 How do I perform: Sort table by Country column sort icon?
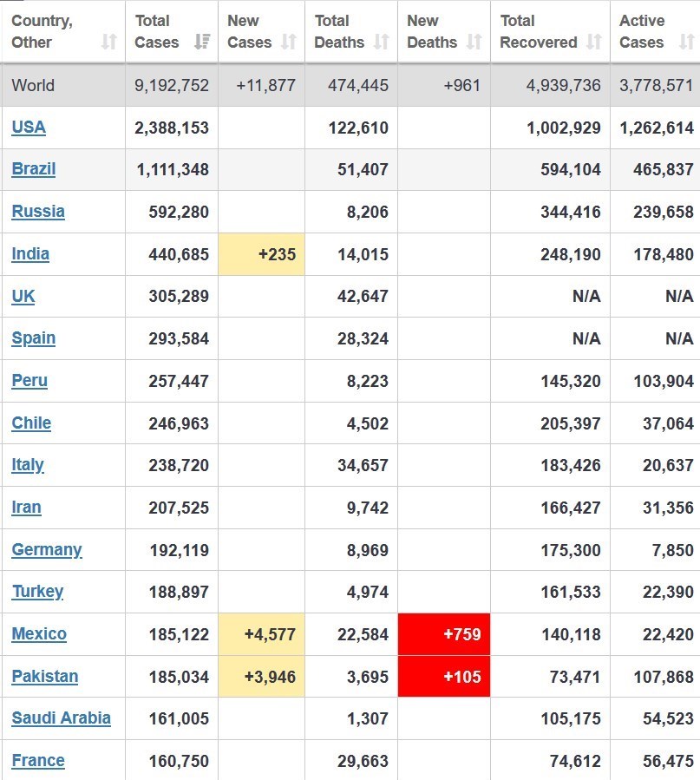coord(108,43)
